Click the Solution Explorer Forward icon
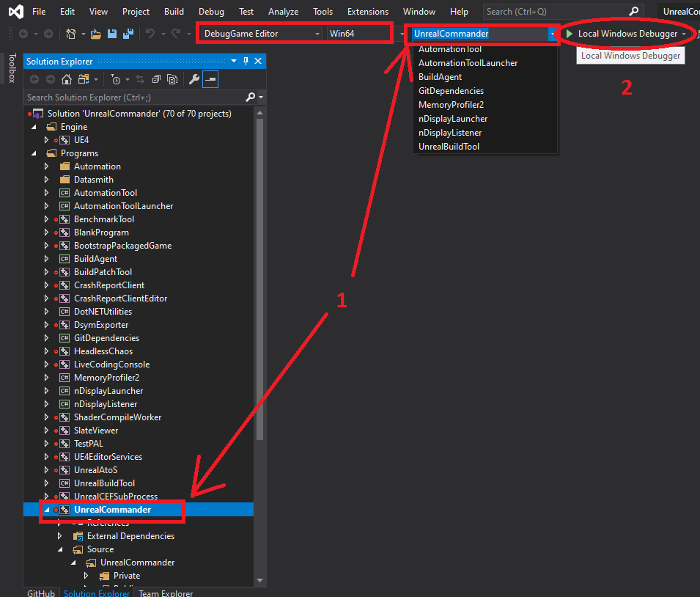 (51, 79)
